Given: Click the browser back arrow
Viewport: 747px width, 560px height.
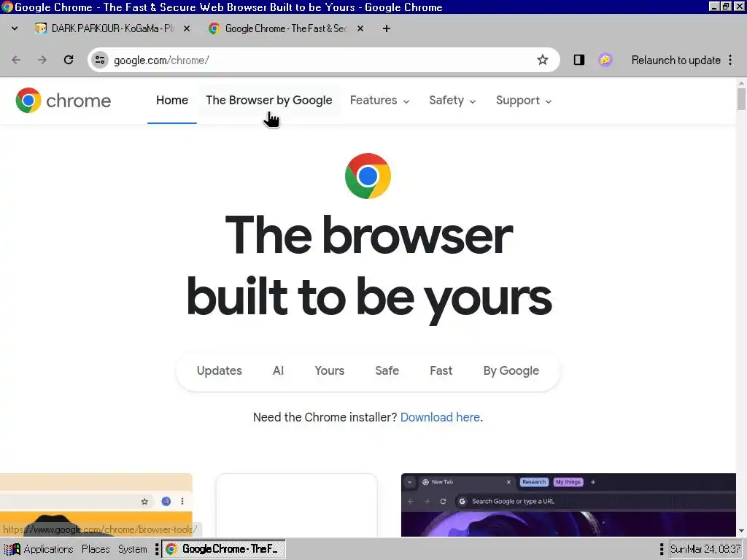Looking at the screenshot, I should pos(16,60).
